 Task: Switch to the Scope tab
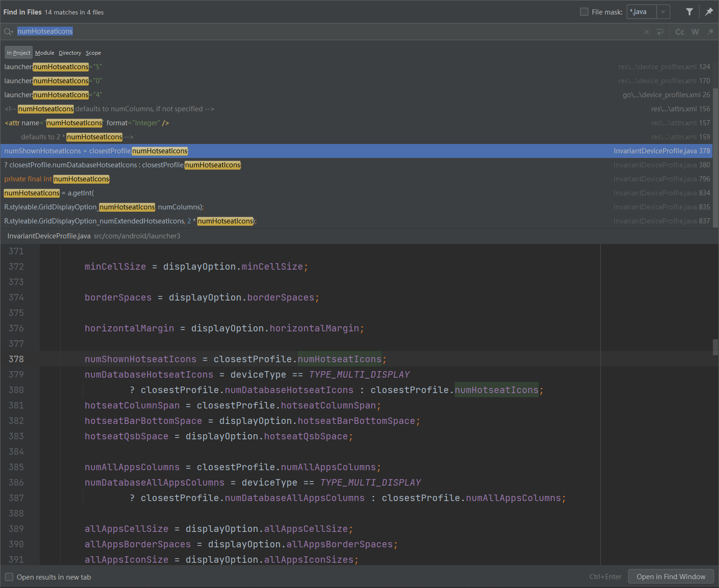[x=93, y=53]
